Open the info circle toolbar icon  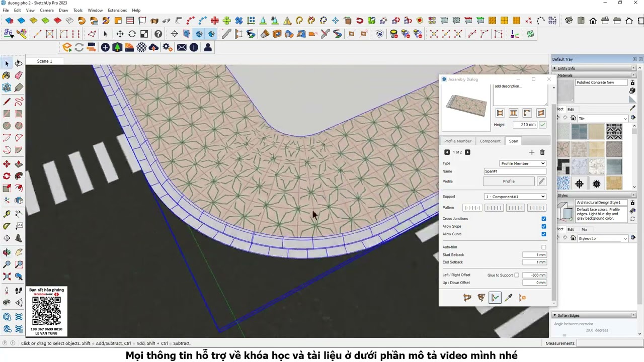pos(194,47)
